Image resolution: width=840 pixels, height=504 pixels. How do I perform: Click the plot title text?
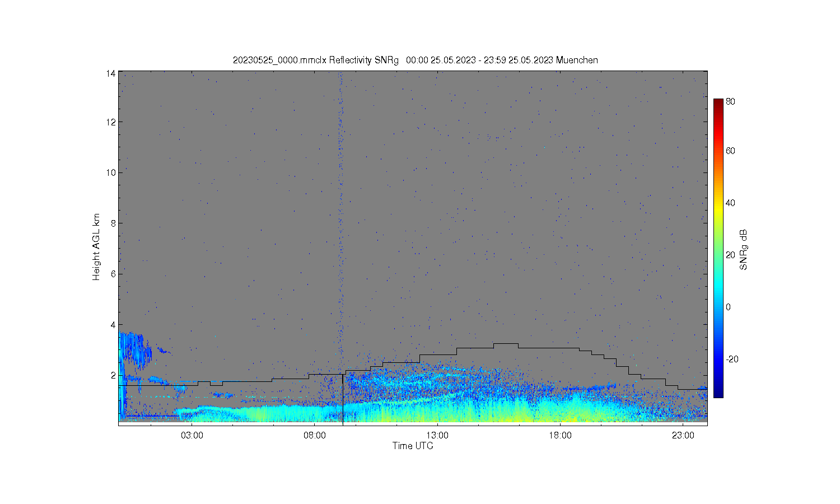tap(415, 60)
